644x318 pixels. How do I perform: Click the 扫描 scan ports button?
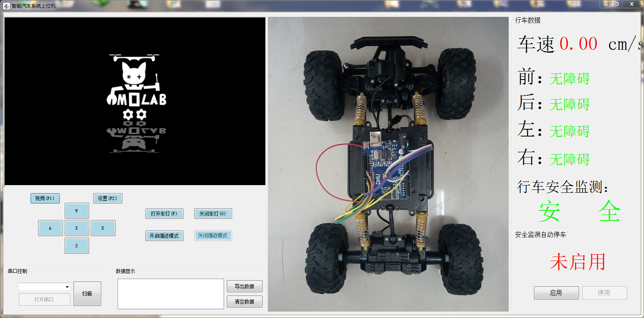[x=87, y=294]
